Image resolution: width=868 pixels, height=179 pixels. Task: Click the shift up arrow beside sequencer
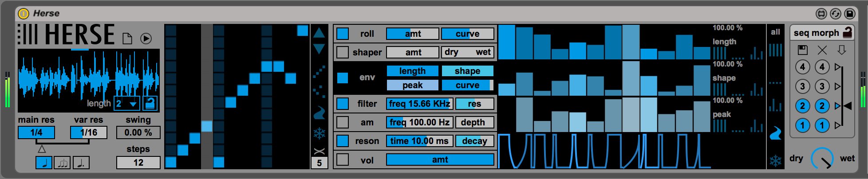319,33
